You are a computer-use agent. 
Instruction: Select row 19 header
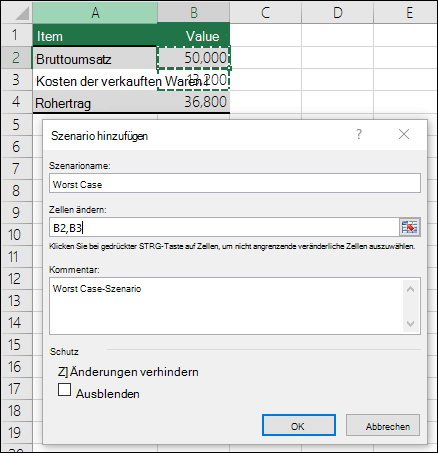pyautogui.click(x=16, y=433)
